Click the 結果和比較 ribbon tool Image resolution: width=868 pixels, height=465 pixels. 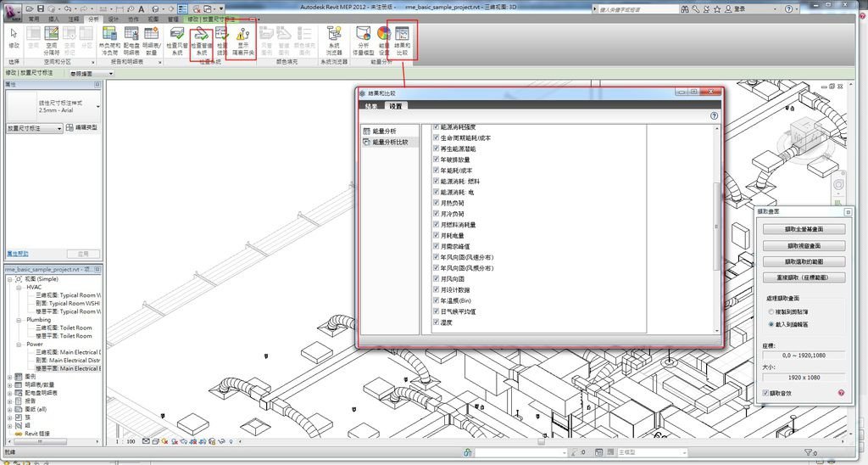[402, 41]
